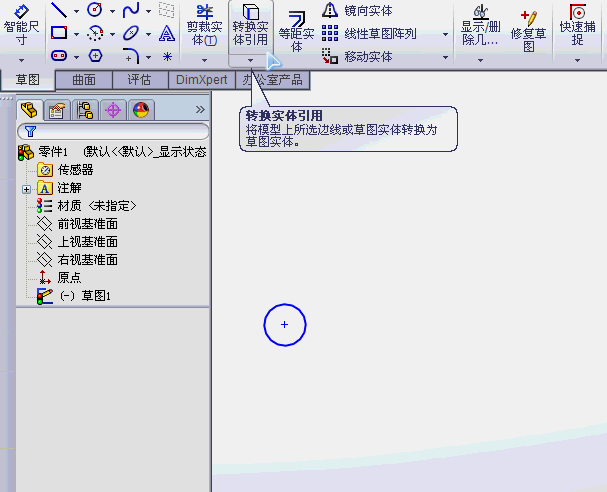Click the 等距实体 offset entities tool
This screenshot has height=492, width=607.
[x=296, y=32]
